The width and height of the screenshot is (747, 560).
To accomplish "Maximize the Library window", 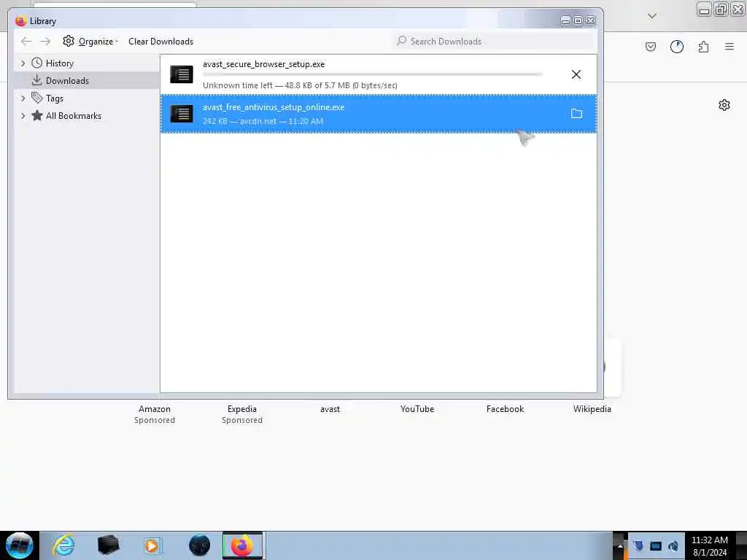I will [578, 20].
